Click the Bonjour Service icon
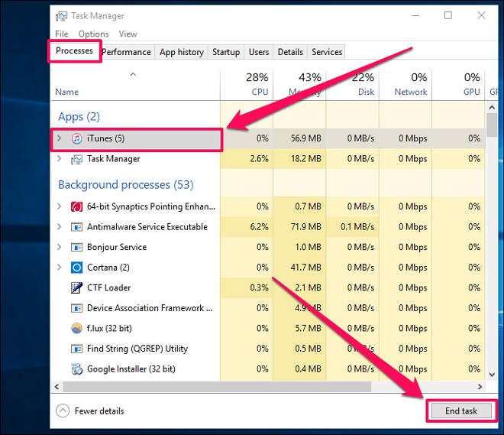504x435 pixels. tap(76, 248)
